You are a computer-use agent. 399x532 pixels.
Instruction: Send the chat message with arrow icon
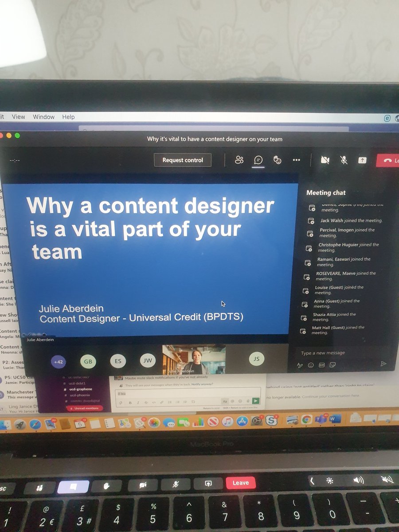383,364
